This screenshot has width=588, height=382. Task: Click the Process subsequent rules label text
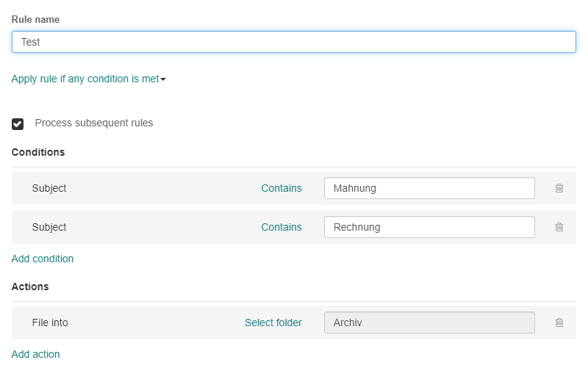point(94,123)
